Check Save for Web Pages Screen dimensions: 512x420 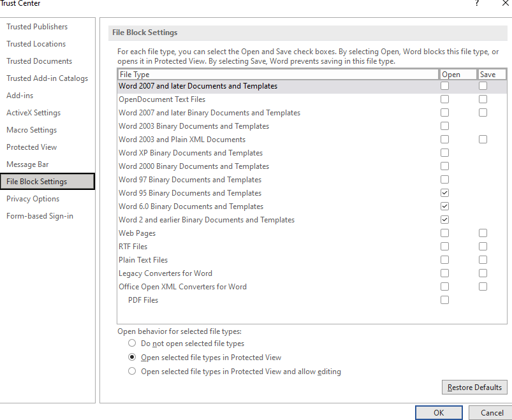(x=483, y=233)
